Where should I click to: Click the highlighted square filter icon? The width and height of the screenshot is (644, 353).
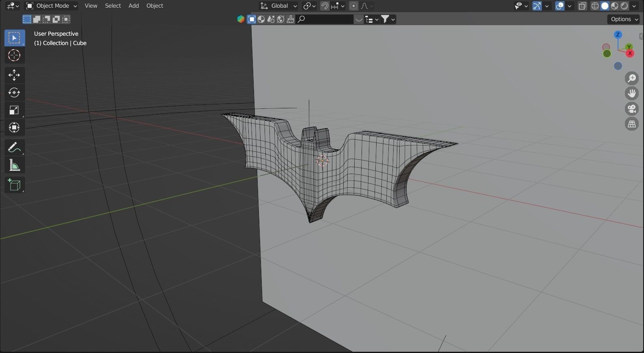coord(252,19)
